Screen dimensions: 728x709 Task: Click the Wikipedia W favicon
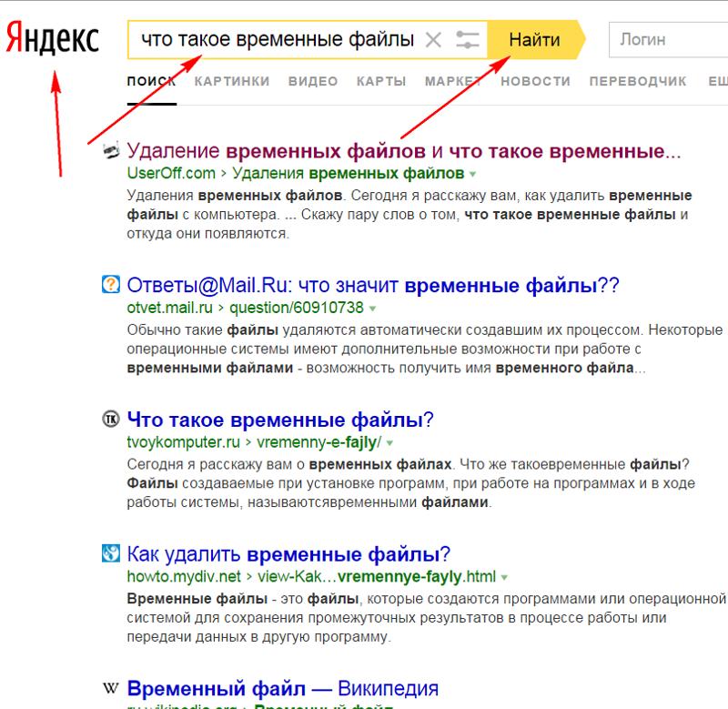(110, 688)
